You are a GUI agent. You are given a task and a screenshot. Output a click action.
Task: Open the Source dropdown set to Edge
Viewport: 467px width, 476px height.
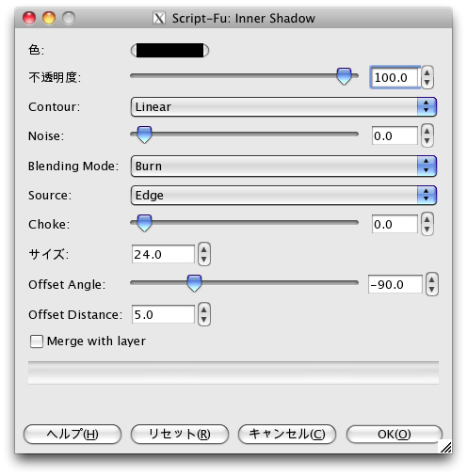coord(283,195)
